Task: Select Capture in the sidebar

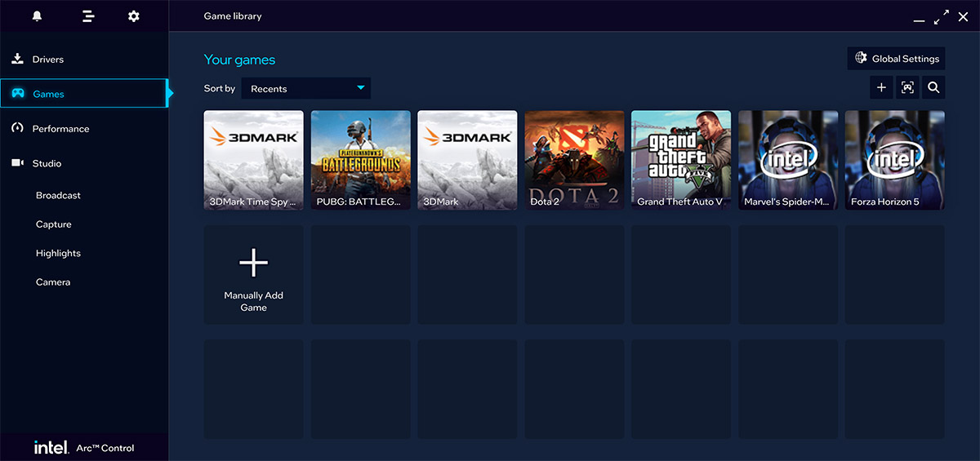Action: (53, 224)
